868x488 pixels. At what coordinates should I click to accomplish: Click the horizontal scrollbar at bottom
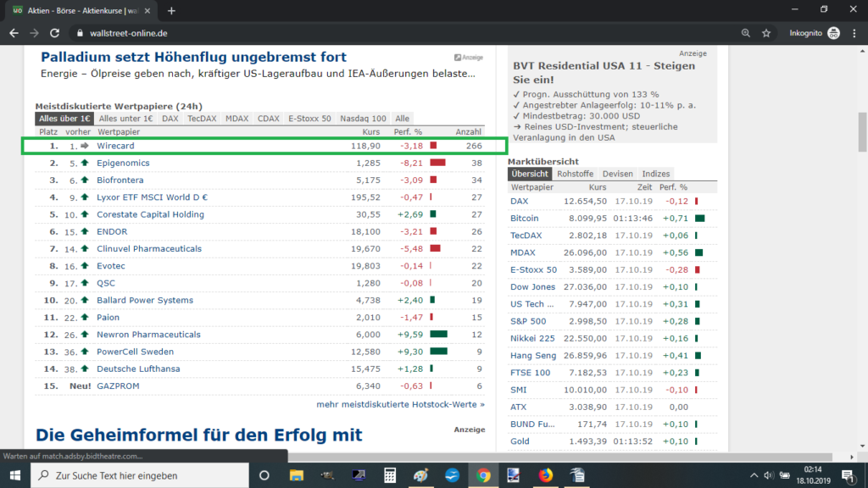(x=559, y=457)
